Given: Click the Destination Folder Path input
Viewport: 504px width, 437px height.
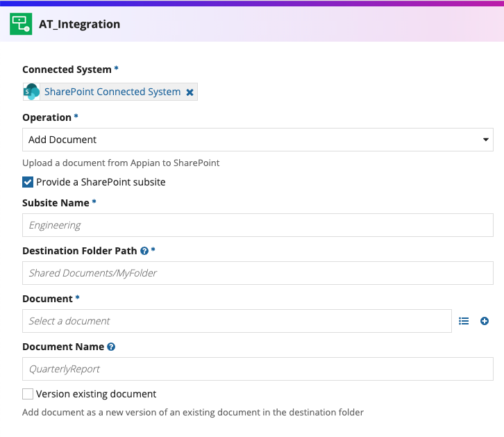Looking at the screenshot, I should (x=258, y=273).
